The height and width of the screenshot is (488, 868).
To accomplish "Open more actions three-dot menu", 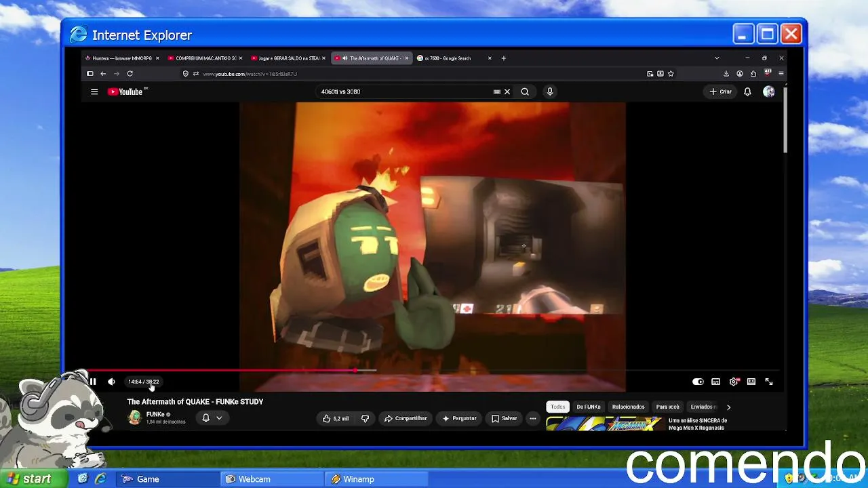I will tap(533, 419).
